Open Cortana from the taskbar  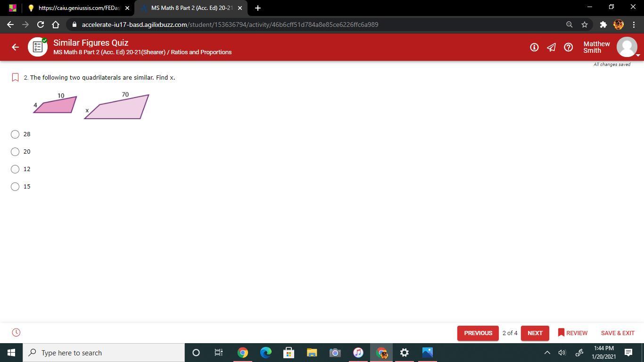click(196, 353)
